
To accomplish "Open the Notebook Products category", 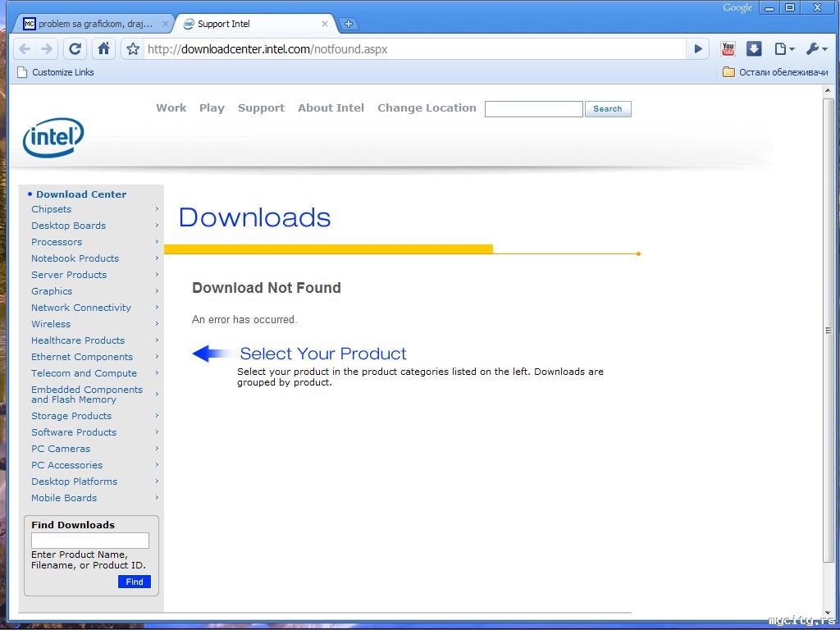I will click(x=75, y=258).
